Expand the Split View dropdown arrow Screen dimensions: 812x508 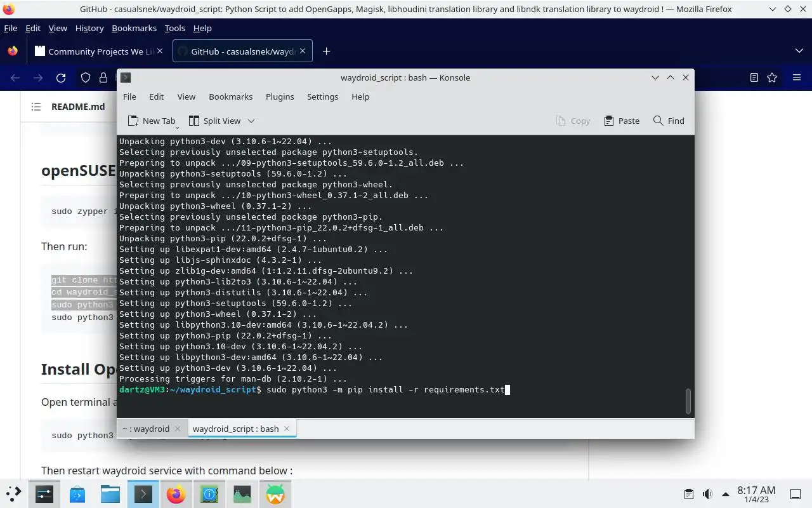tap(251, 121)
